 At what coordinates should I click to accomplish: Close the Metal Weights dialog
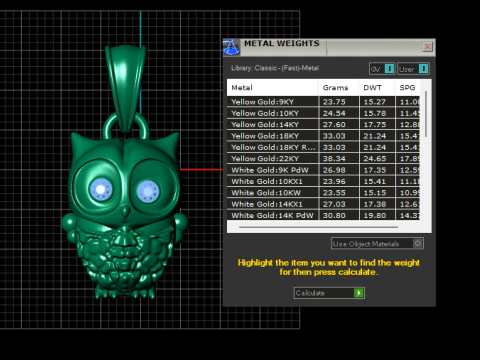click(427, 47)
